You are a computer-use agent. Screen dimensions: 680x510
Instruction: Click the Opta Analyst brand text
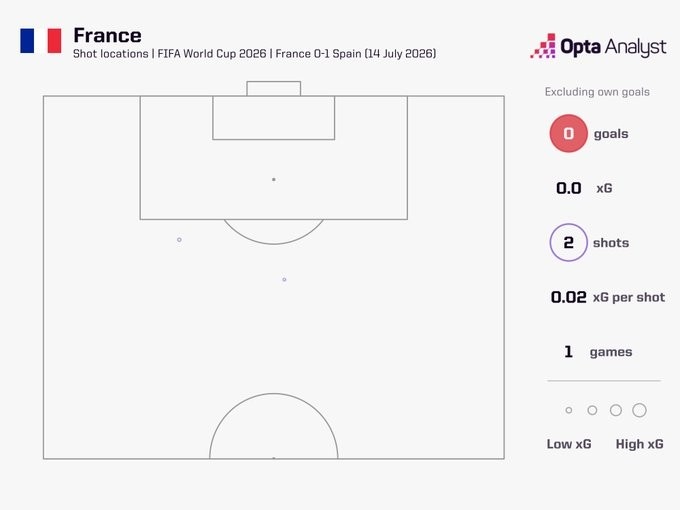tap(613, 46)
